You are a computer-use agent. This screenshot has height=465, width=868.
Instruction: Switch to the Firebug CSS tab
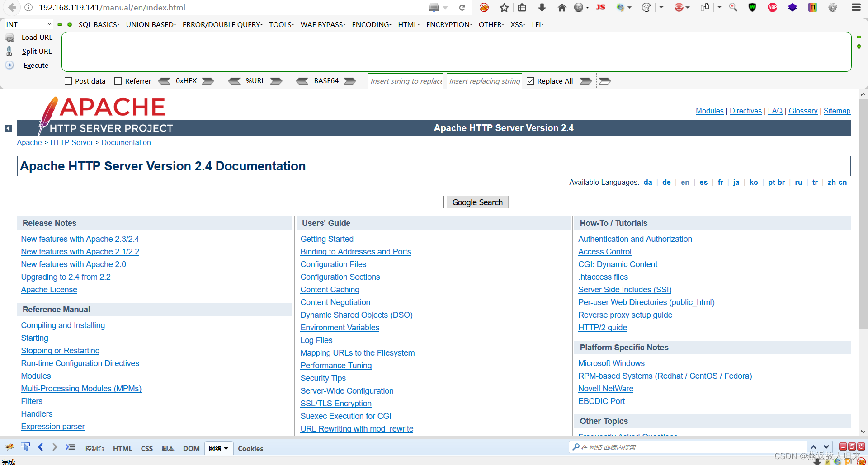pos(147,448)
